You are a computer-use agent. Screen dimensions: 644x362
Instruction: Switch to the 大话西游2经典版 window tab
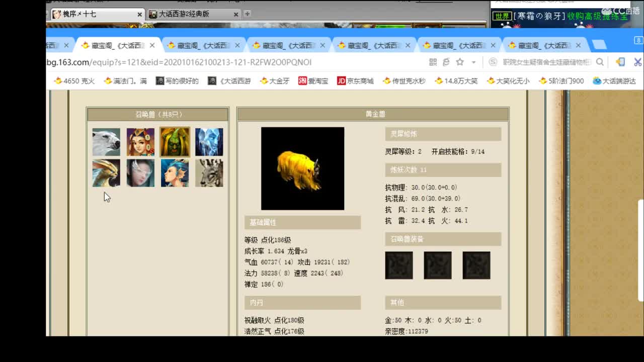pyautogui.click(x=194, y=14)
